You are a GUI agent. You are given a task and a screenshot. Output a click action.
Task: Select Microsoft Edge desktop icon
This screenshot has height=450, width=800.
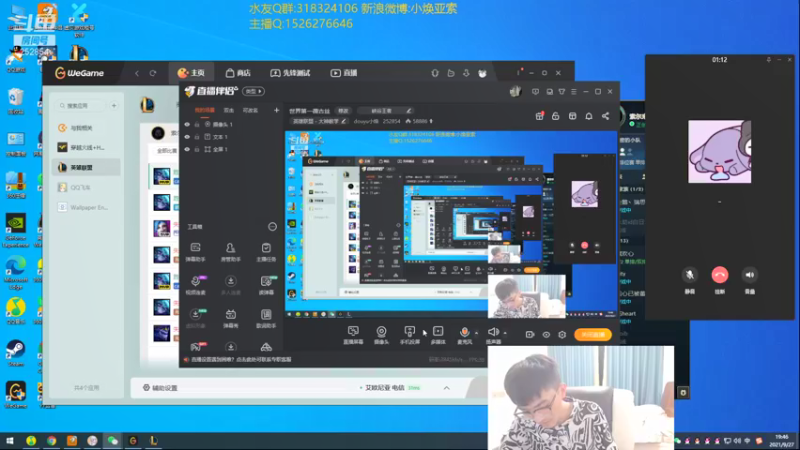point(15,272)
